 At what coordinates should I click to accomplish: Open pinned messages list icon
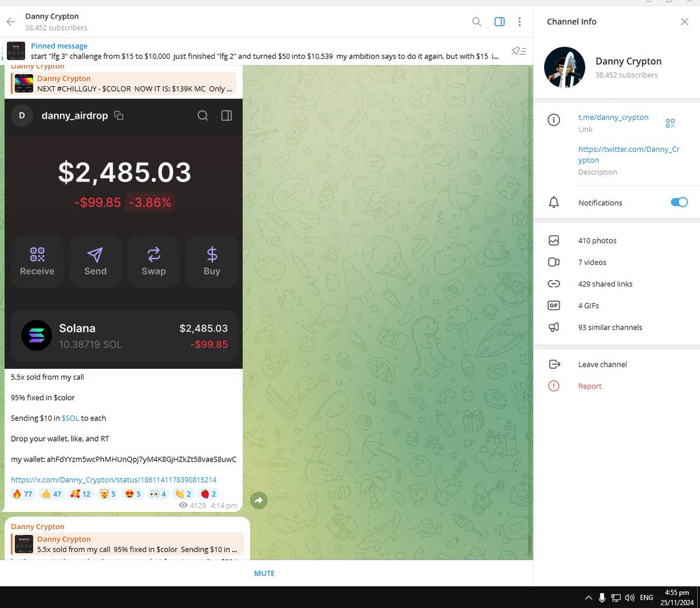coord(519,51)
